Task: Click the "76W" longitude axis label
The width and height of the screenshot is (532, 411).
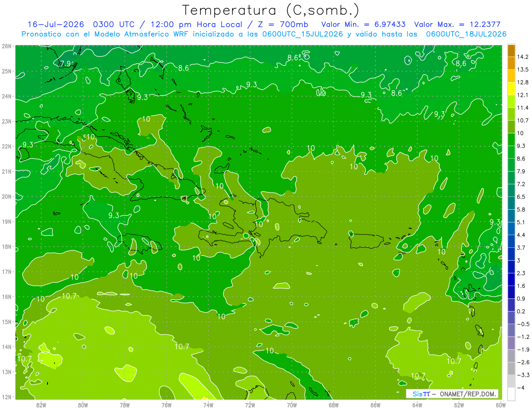Action: [166, 405]
